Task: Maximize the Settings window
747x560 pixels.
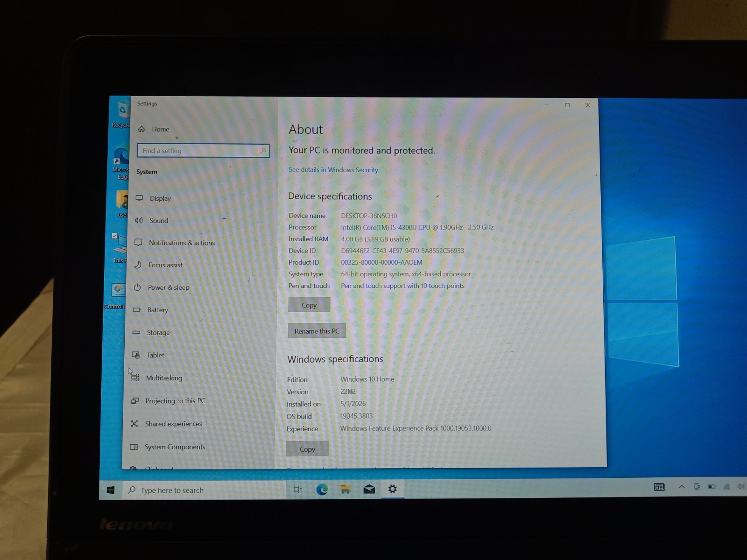Action: click(x=567, y=105)
